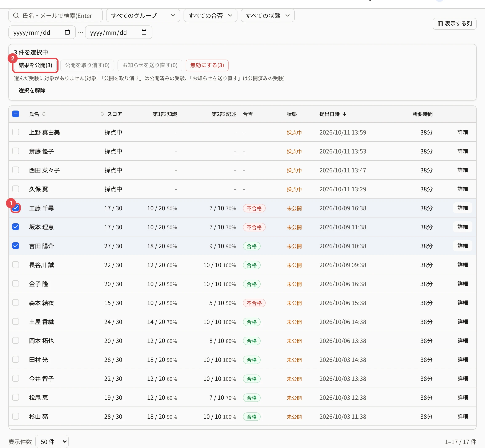Click the 2026/10/11 13:47 submission time
485x448 pixels.
[343, 170]
